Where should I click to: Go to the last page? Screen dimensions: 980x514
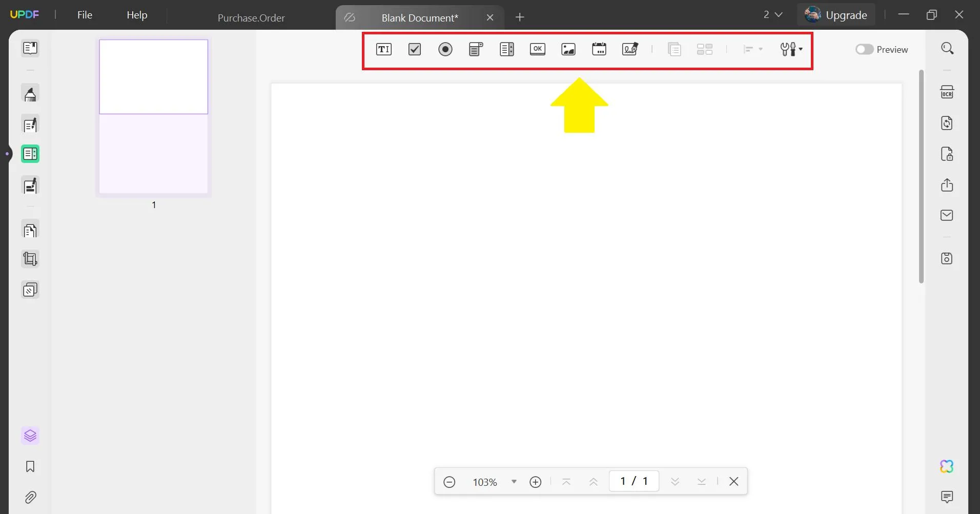pos(702,482)
